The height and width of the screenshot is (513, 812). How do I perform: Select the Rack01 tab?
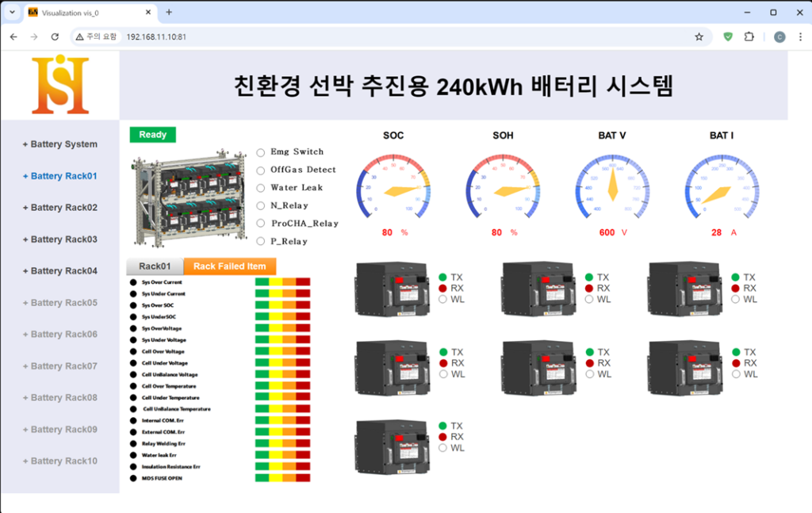click(x=155, y=266)
